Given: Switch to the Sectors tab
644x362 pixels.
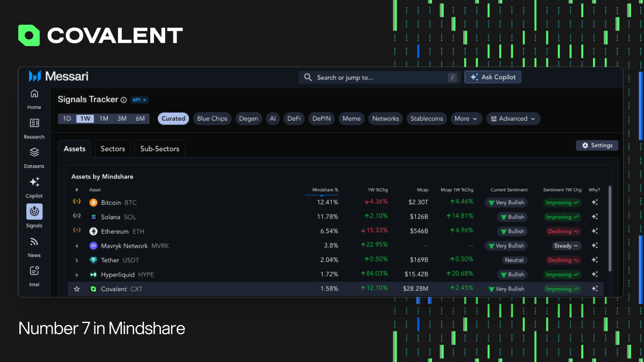Looking at the screenshot, I should pos(113,149).
